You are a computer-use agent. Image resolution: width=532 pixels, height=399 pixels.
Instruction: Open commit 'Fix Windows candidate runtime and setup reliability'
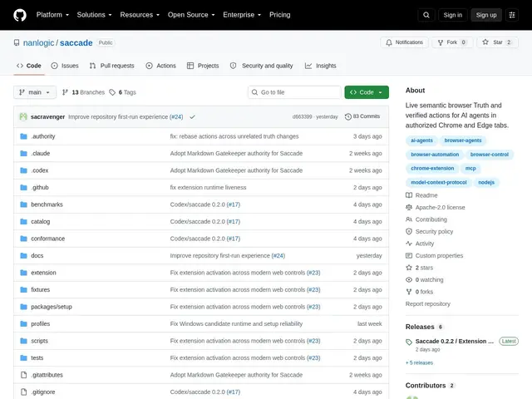tap(236, 324)
